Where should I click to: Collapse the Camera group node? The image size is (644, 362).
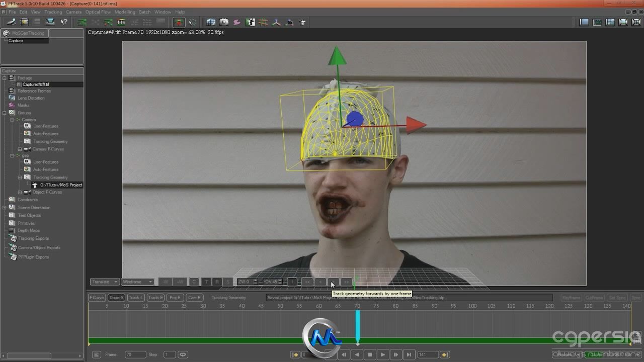(12, 120)
